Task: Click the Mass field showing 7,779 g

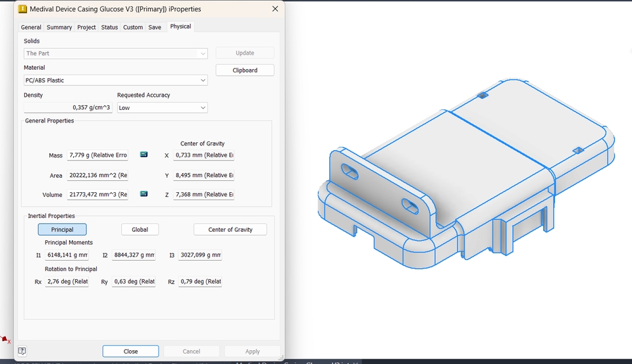Action: point(97,155)
